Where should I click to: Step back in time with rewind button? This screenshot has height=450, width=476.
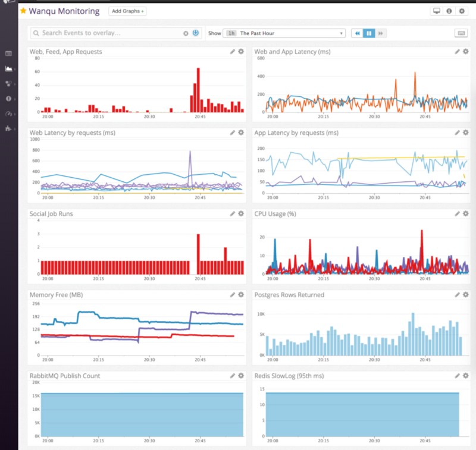358,33
